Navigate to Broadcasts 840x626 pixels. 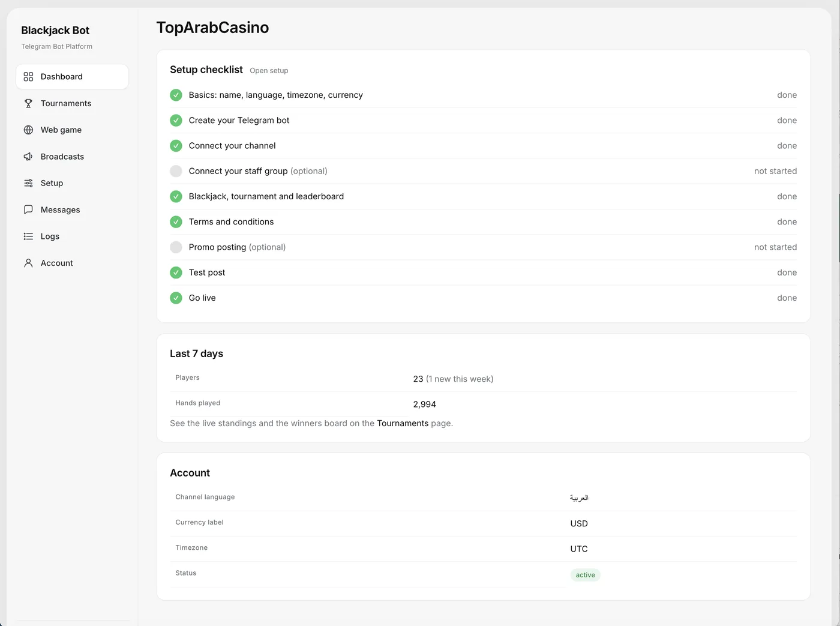72,157
